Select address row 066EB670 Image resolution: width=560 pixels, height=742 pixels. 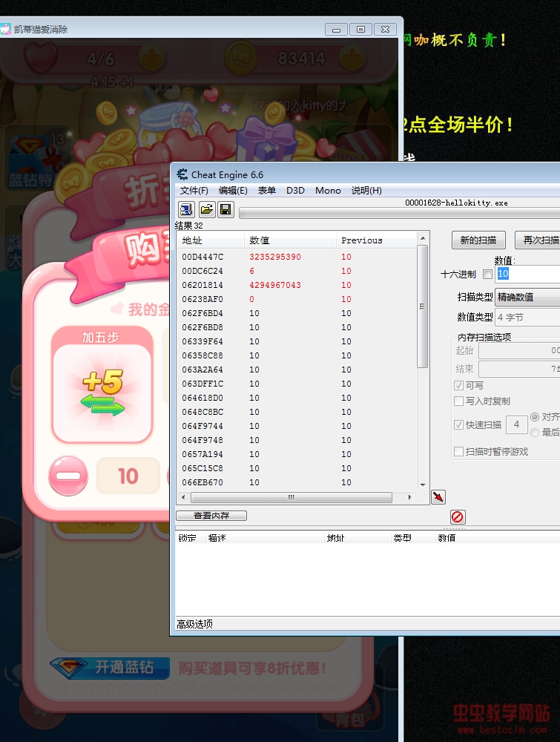tap(297, 483)
